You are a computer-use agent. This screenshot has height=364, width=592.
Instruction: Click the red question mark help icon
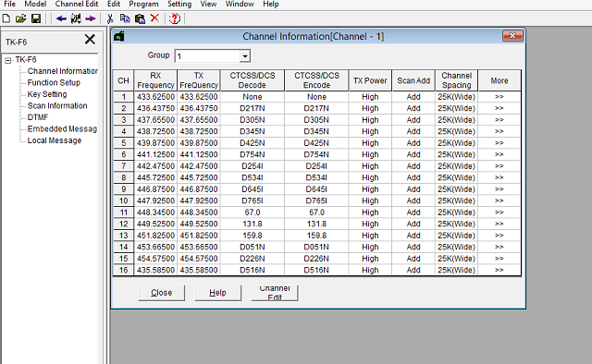(175, 18)
